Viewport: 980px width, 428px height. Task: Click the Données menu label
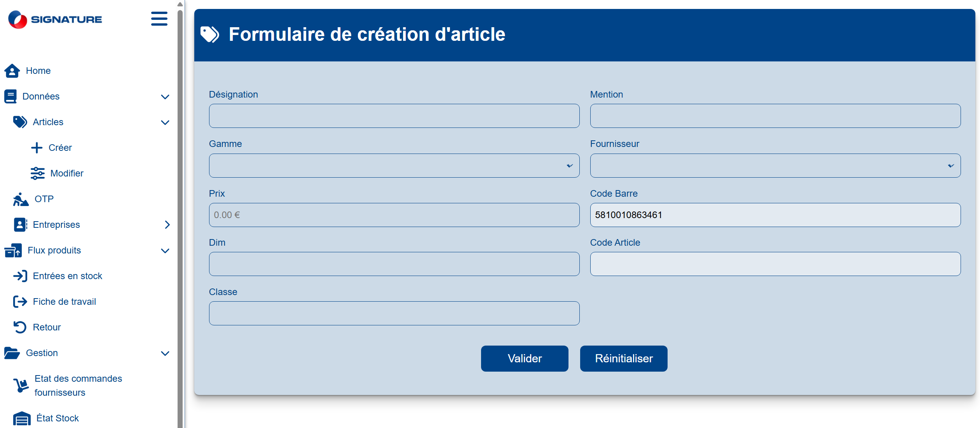pyautogui.click(x=41, y=96)
